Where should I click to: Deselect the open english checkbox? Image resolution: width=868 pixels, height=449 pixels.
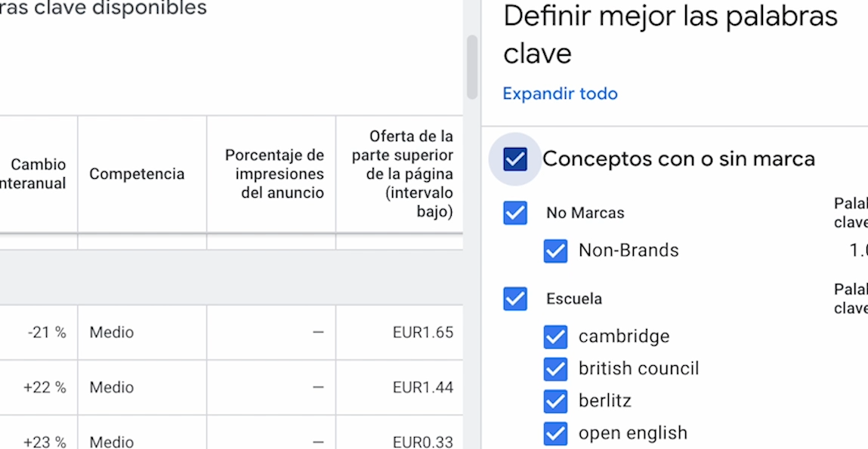pos(555,433)
